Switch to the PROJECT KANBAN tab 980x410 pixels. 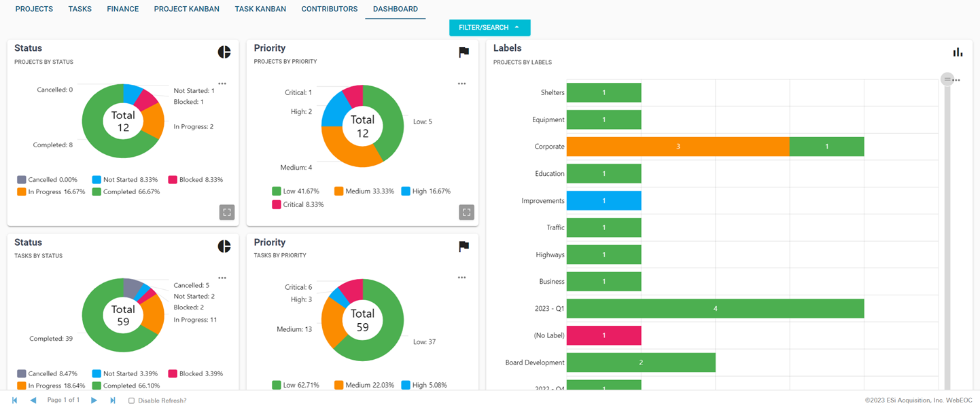(x=186, y=9)
